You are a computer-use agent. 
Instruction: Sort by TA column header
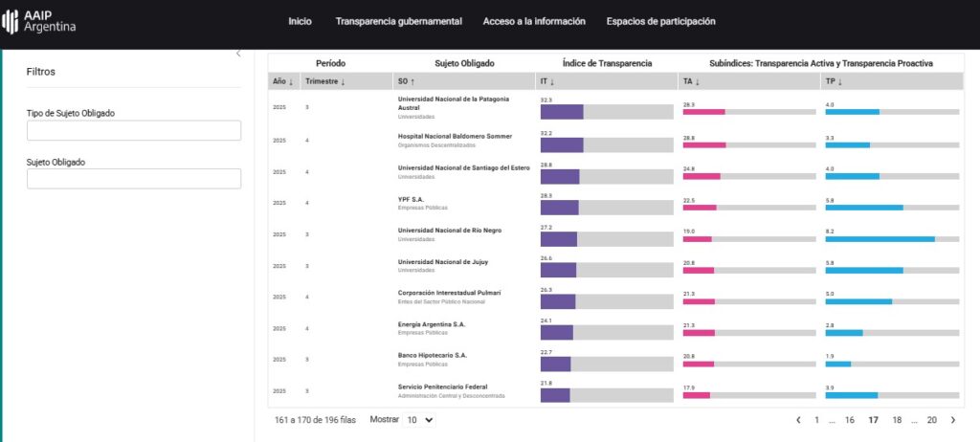[x=692, y=82]
